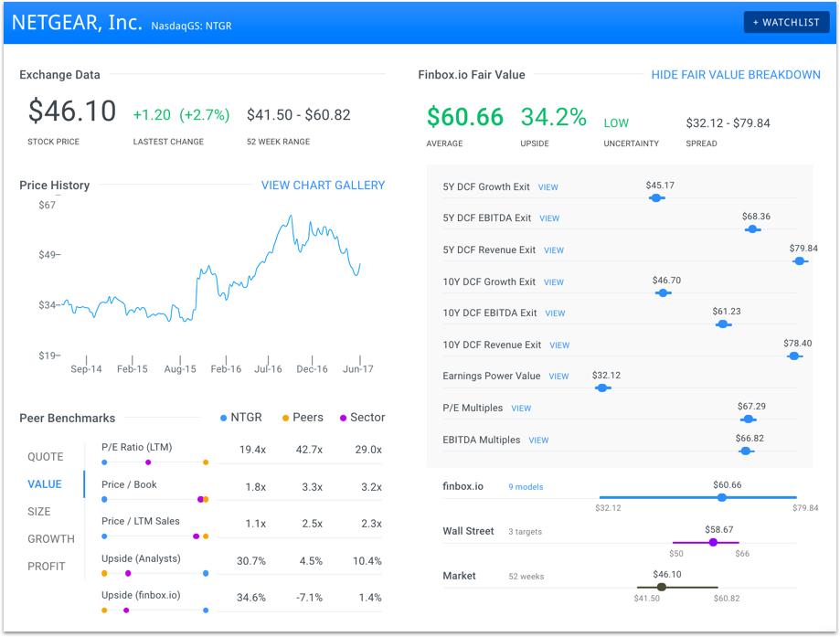This screenshot has height=637, width=840.
Task: Click the $78.40 marker for 10Y DCF Revenue Exit
Action: coord(794,356)
